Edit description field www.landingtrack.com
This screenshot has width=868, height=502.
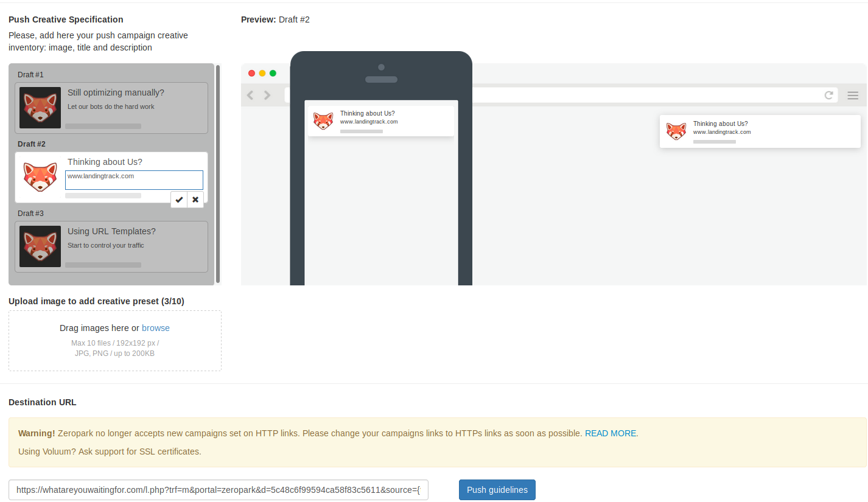pyautogui.click(x=134, y=180)
